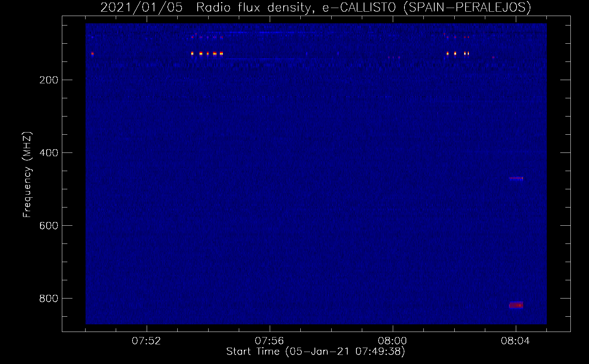The height and width of the screenshot is (364, 589).
Task: Click the 'Start Time (05-Jan-21 07:49:38)' label
Action: pyautogui.click(x=316, y=352)
